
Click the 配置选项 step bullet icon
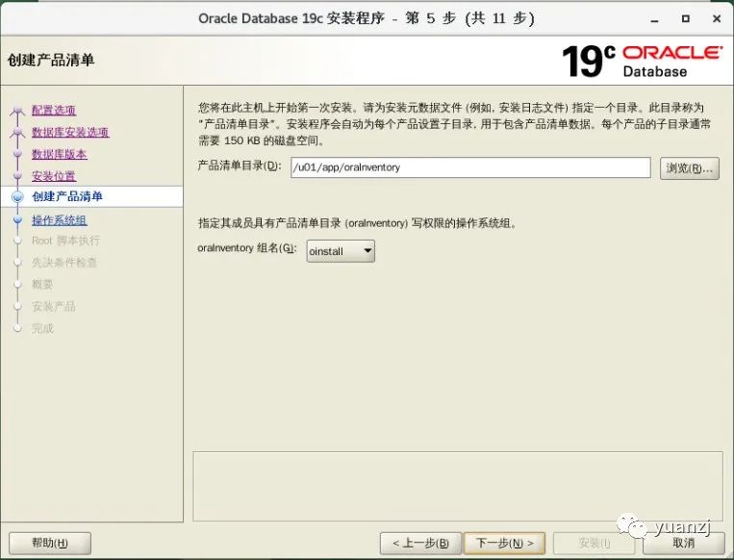[17, 111]
